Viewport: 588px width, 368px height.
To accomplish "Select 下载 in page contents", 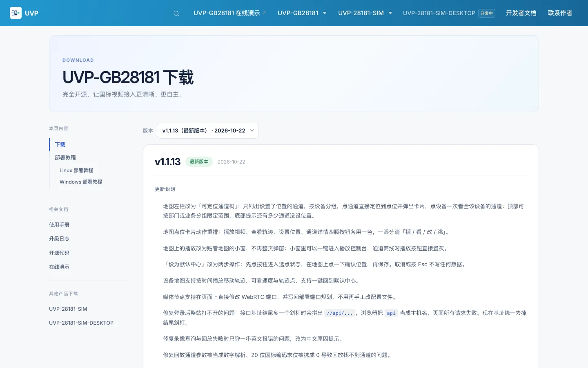I will [60, 144].
